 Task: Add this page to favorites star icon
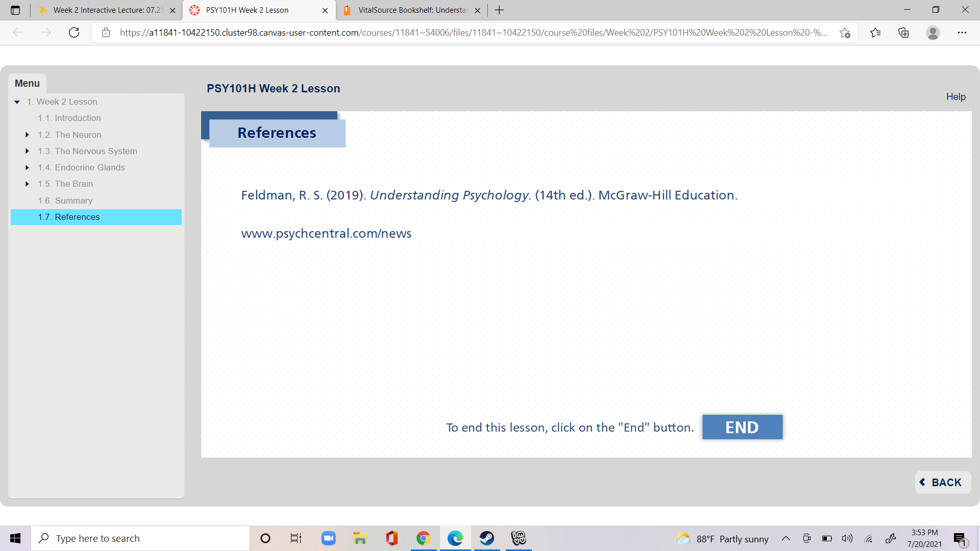pos(845,33)
